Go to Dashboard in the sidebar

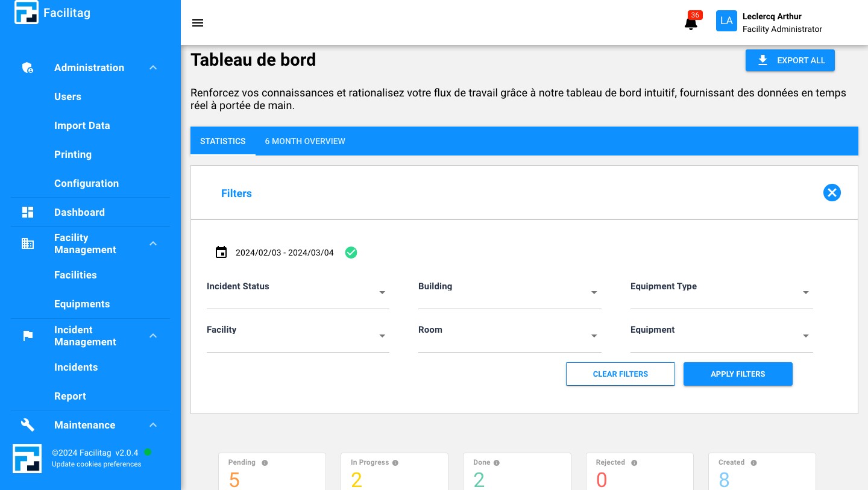click(x=80, y=212)
